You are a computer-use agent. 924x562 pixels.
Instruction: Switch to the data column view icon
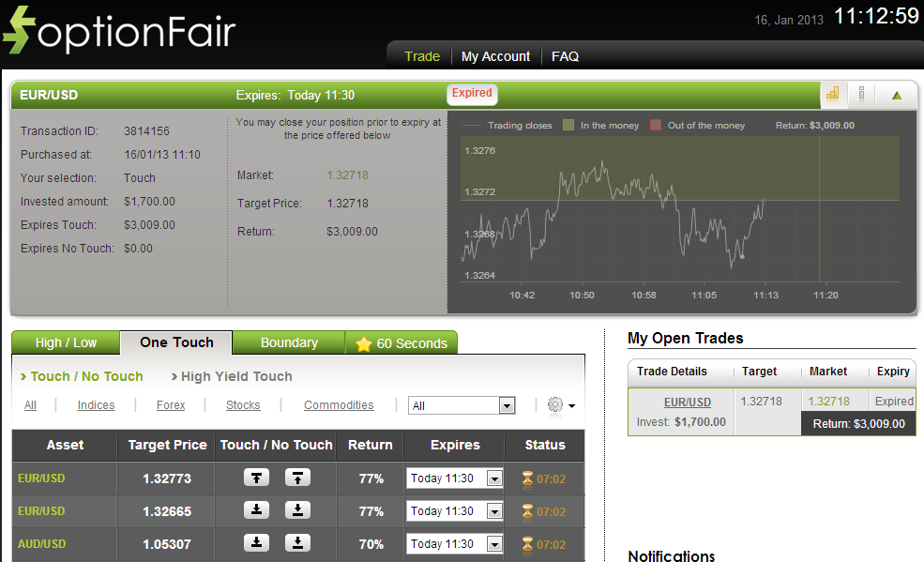pyautogui.click(x=860, y=95)
